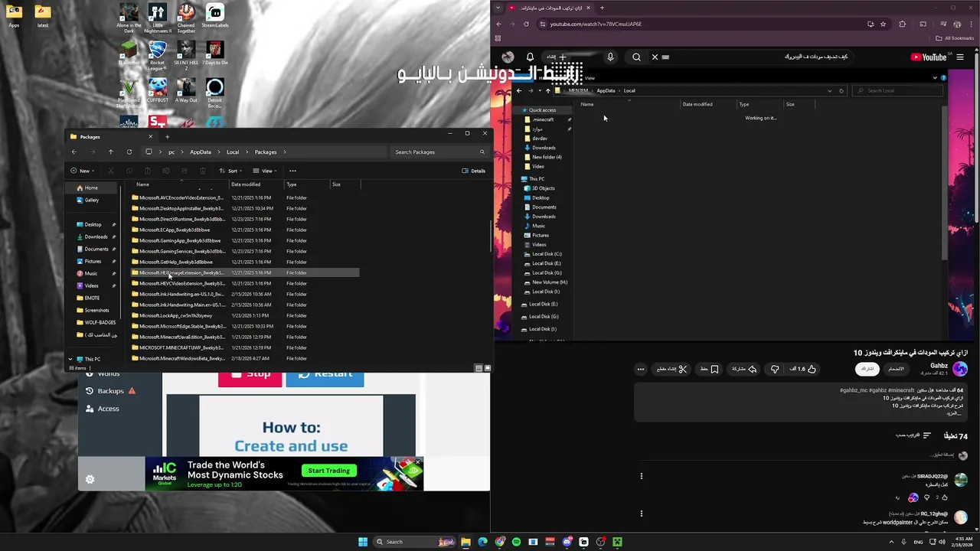The height and width of the screenshot is (551, 980).
Task: Click the YouTube voice search microphone
Action: pyautogui.click(x=610, y=57)
